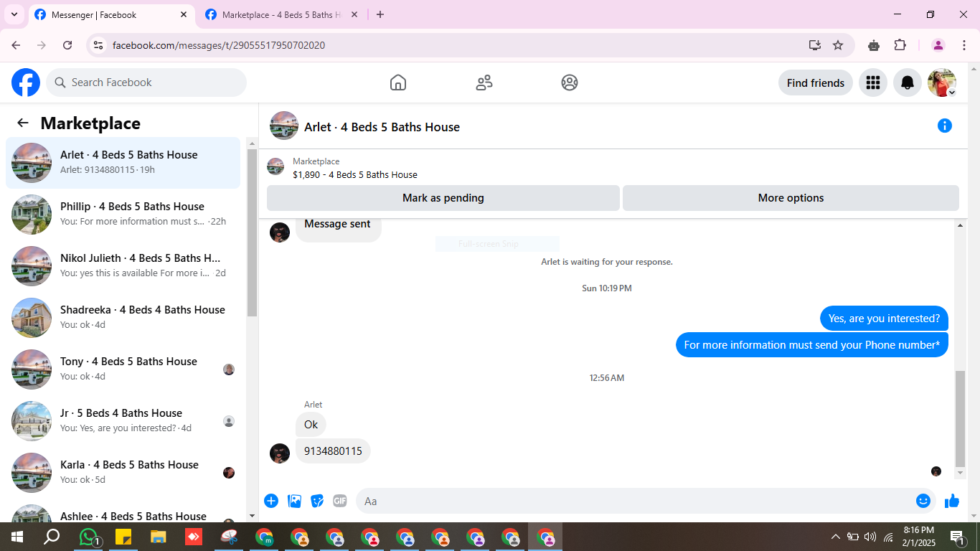Image resolution: width=980 pixels, height=551 pixels.
Task: Go back using the Marketplace back arrow
Action: 23,123
